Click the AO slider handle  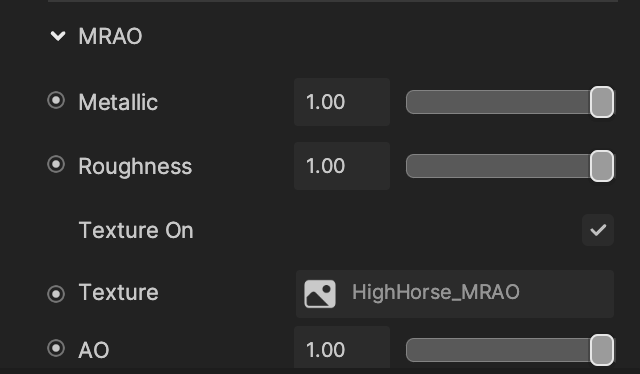click(602, 350)
